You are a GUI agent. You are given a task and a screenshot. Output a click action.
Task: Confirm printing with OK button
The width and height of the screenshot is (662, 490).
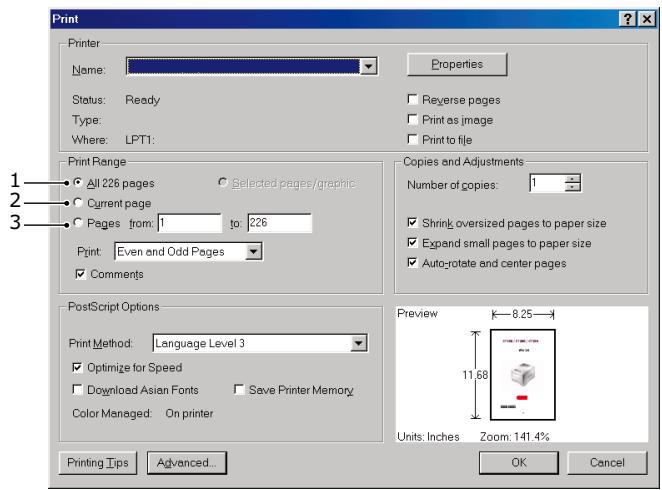(x=519, y=463)
